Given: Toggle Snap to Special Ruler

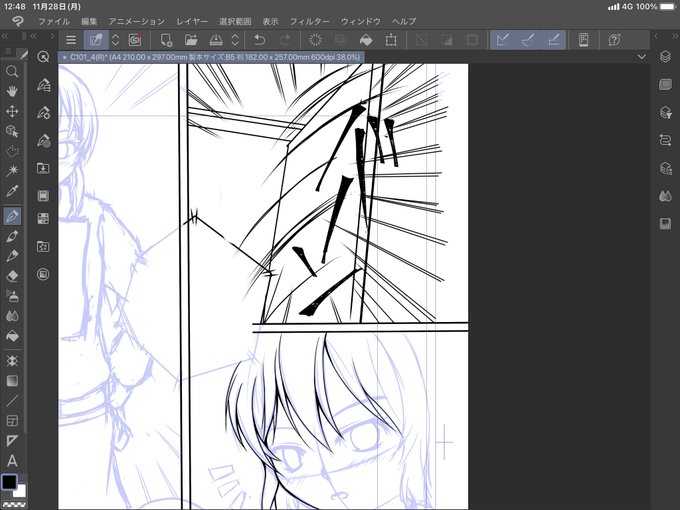Looking at the screenshot, I should [x=528, y=40].
